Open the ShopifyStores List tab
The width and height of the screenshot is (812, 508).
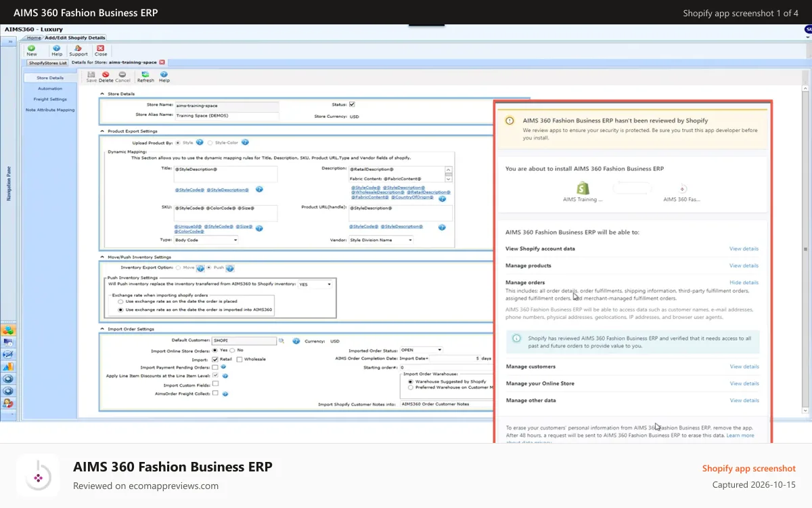pos(47,62)
